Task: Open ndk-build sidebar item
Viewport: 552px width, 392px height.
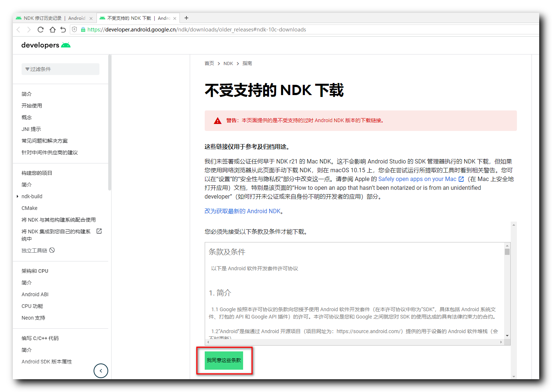Action: [32, 196]
